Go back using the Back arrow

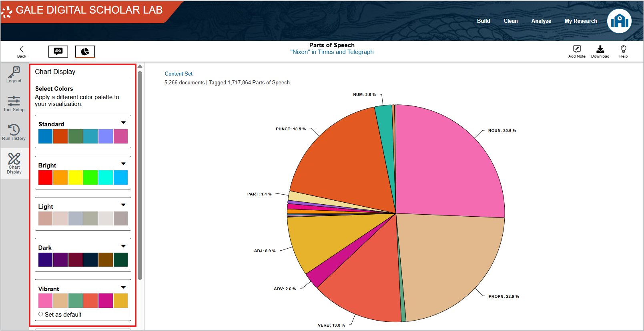22,52
